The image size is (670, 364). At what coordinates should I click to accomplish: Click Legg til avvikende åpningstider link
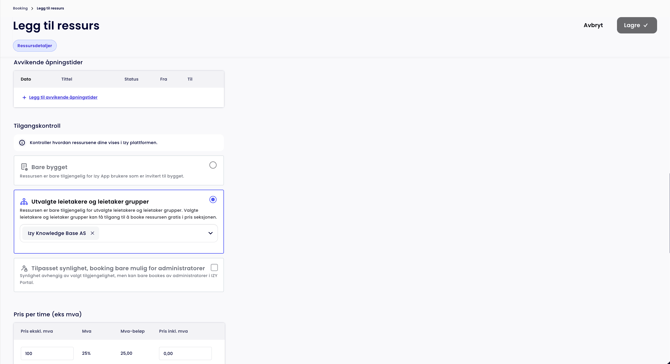click(x=63, y=97)
